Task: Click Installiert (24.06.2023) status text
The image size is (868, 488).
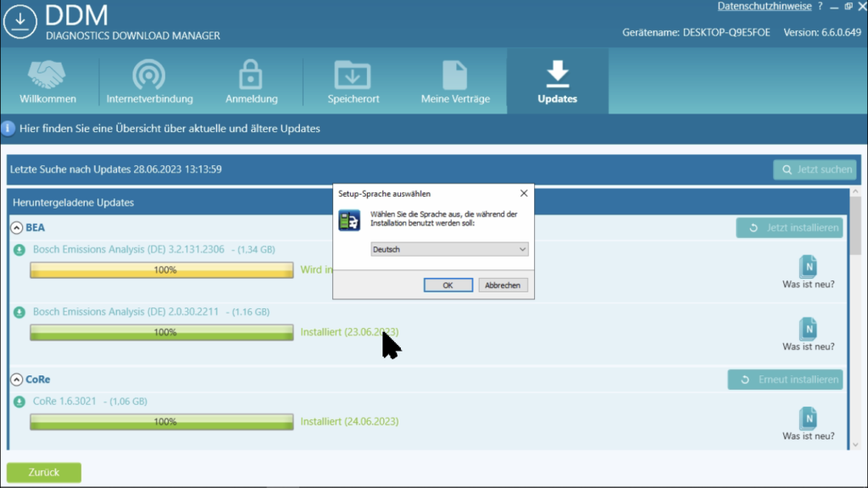Action: pyautogui.click(x=349, y=422)
